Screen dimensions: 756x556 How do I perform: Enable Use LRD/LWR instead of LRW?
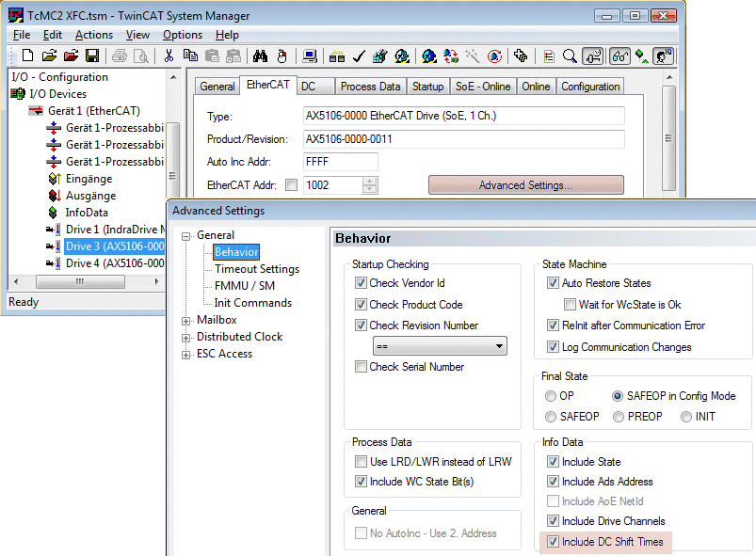pos(361,462)
